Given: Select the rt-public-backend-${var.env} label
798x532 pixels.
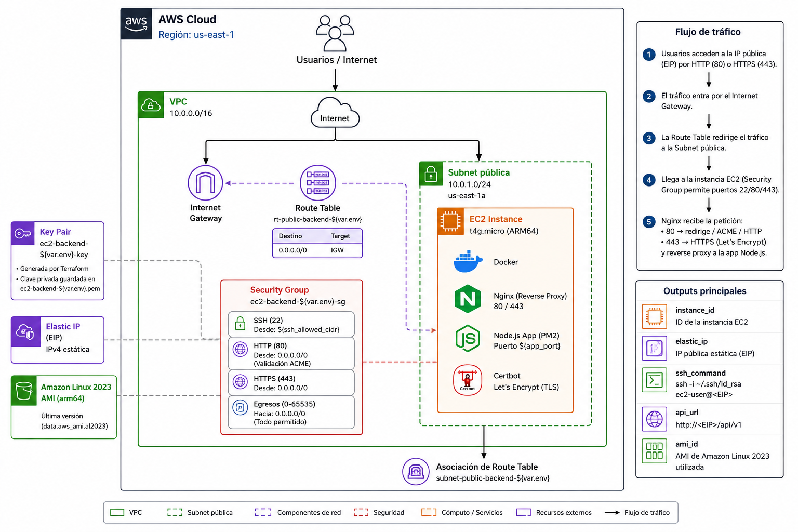Looking at the screenshot, I should click(x=317, y=219).
